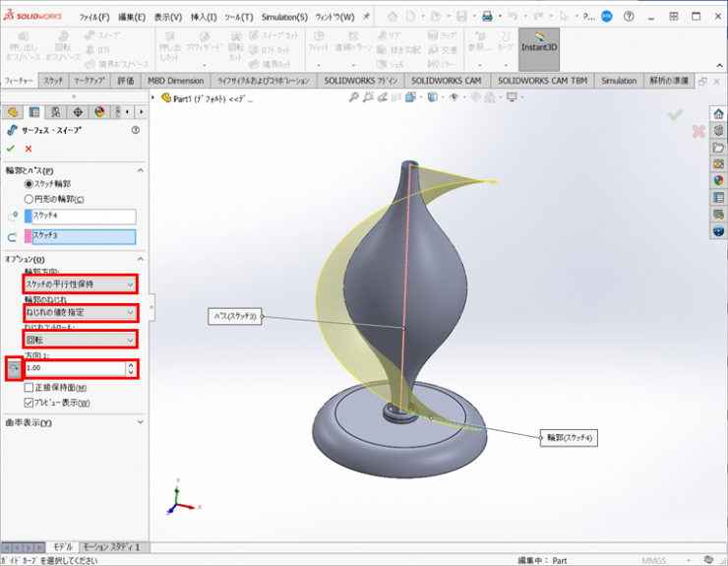Open the ねじれの値を指定 dropdown
Screen dimensions: 728x566
(x=80, y=312)
